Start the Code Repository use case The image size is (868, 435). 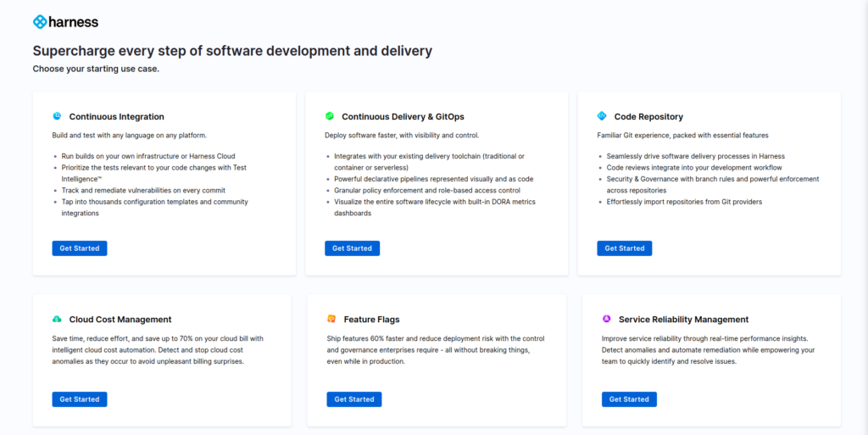[625, 248]
